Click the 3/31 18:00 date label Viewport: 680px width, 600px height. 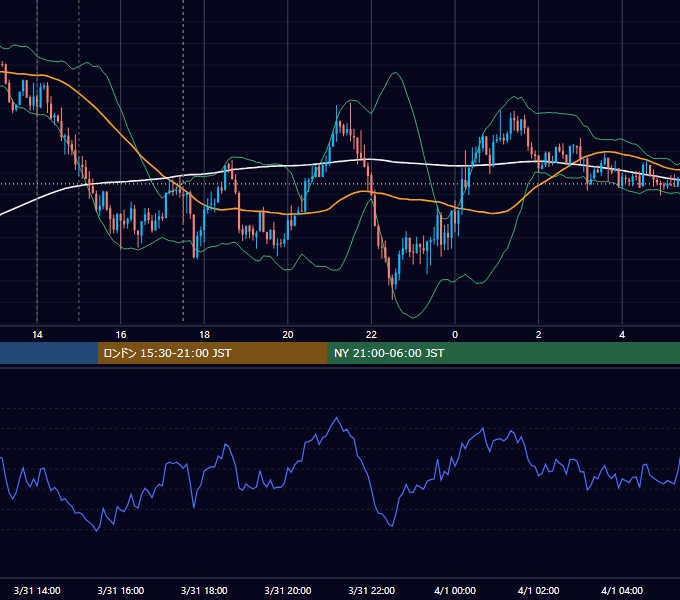(x=204, y=590)
